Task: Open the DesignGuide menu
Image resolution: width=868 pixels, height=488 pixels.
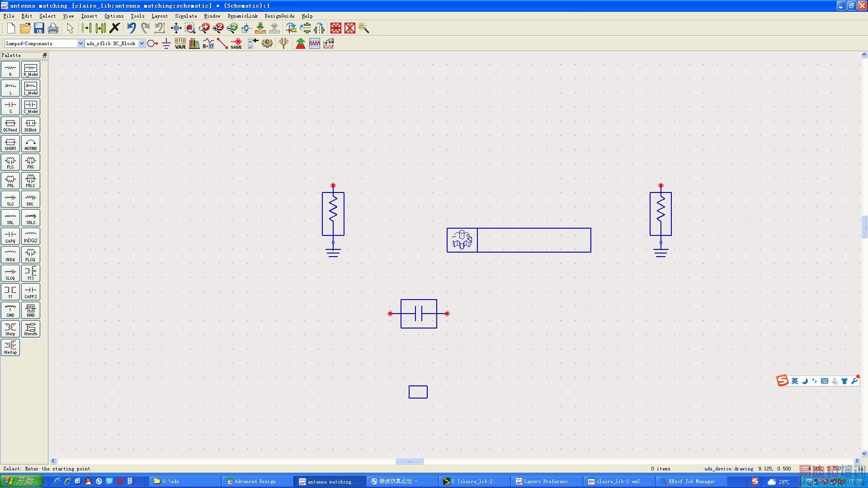Action: [x=279, y=16]
